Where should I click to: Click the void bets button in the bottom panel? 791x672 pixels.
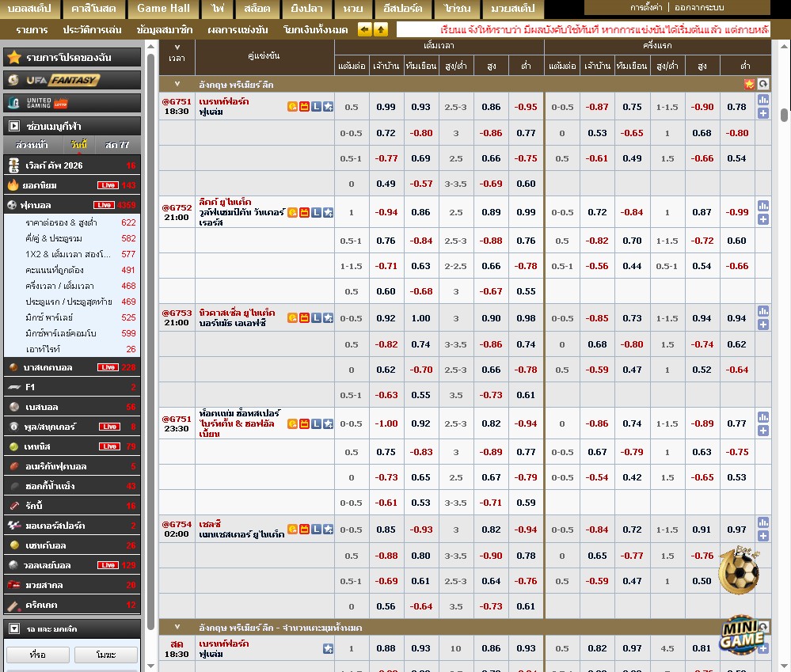pos(106,655)
